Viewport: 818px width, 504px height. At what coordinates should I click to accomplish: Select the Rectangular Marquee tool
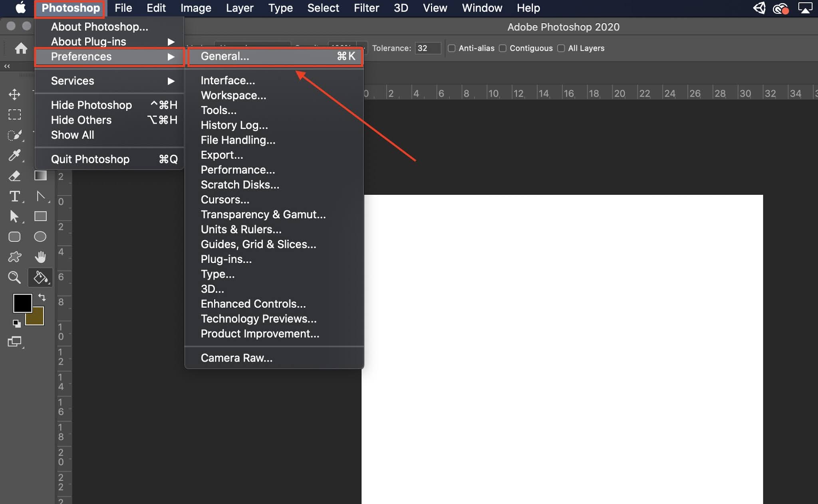point(14,115)
